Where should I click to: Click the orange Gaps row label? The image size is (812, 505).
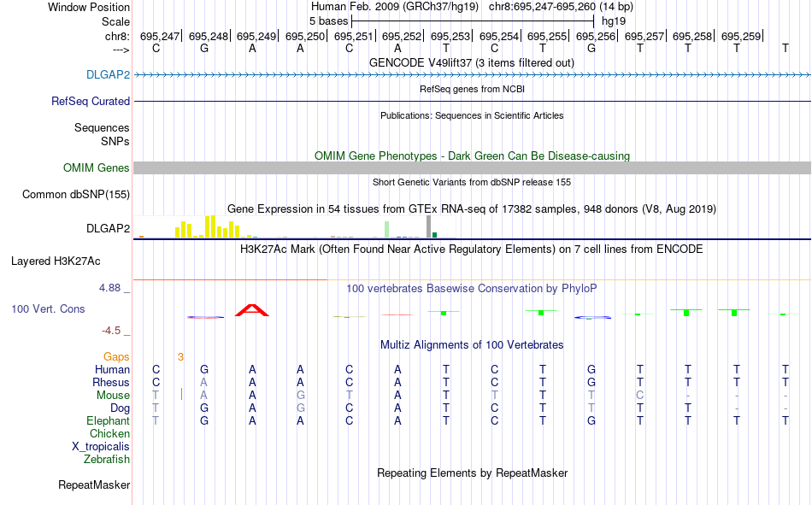[x=116, y=356]
